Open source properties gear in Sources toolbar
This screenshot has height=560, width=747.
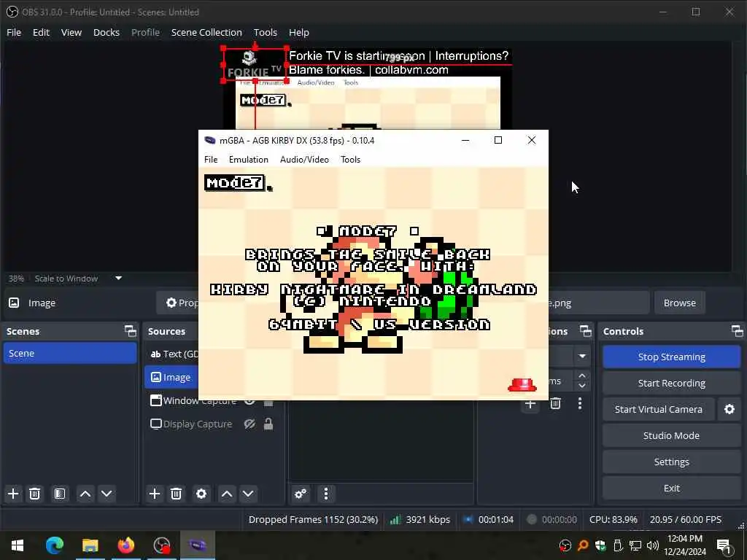[x=201, y=494]
